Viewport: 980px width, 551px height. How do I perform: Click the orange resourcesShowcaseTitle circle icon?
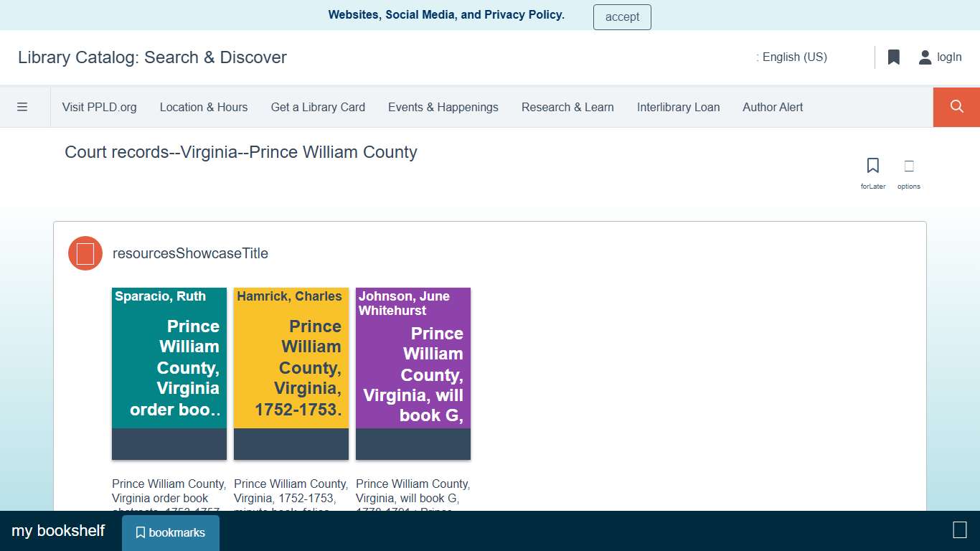click(x=85, y=253)
